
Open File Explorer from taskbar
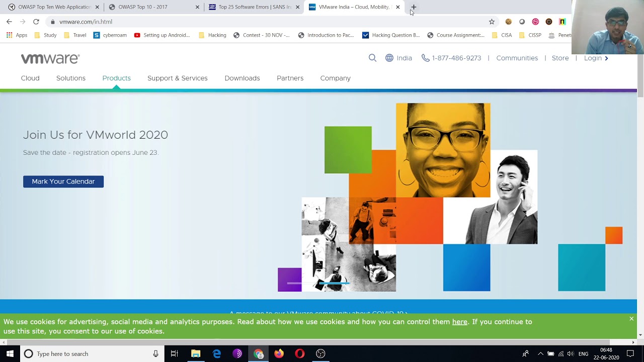coord(196,354)
